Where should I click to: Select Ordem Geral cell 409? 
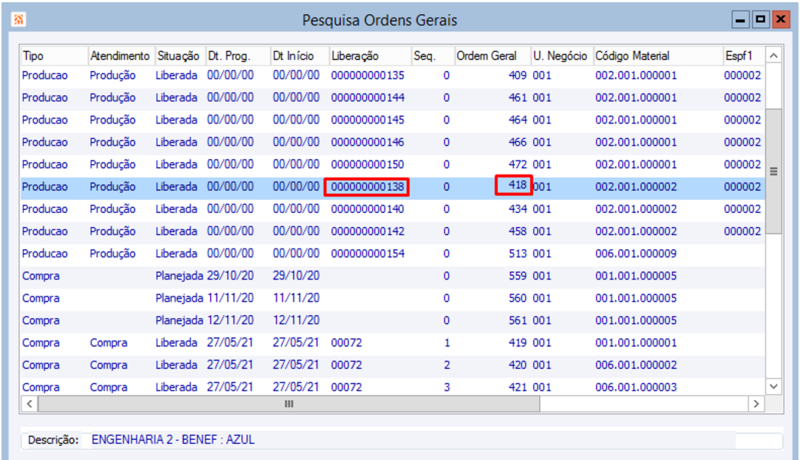(x=517, y=75)
